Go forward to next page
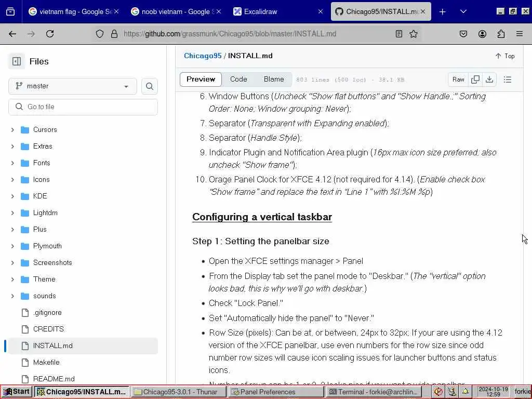 point(31,34)
